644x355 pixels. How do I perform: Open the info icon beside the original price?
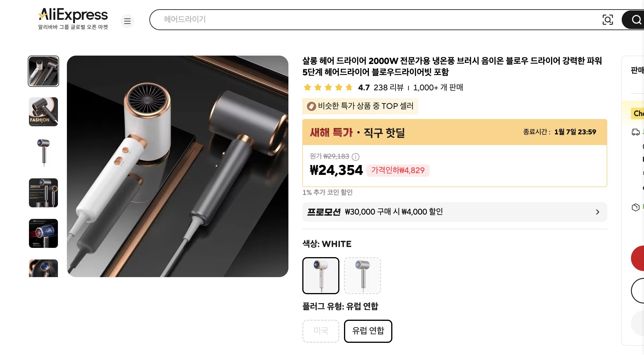[x=356, y=157]
